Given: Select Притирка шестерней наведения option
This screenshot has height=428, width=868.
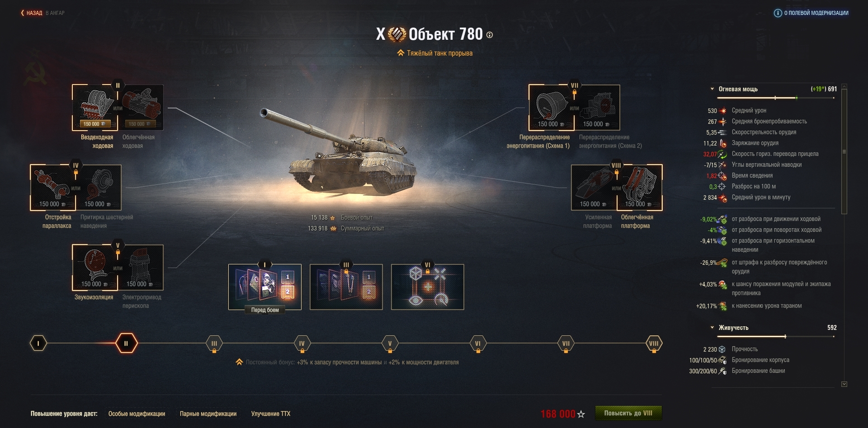Looking at the screenshot, I should (x=99, y=188).
